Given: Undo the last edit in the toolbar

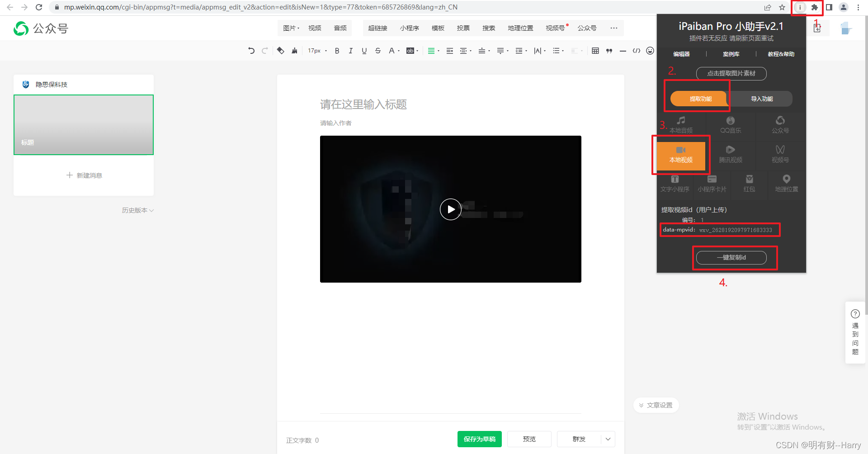Looking at the screenshot, I should coord(251,51).
